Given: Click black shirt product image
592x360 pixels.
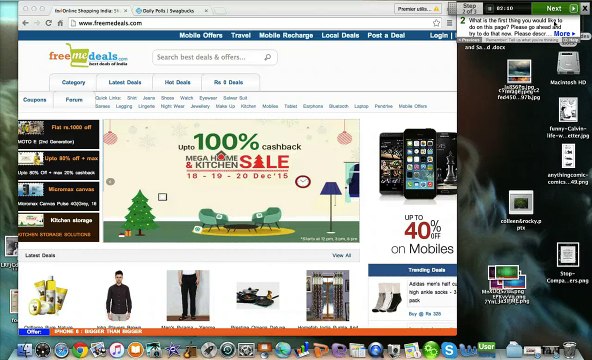Looking at the screenshot, I should pyautogui.click(x=119, y=295).
